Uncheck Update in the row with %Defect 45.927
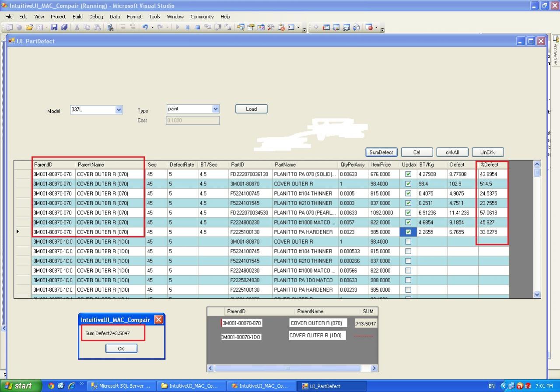 (408, 222)
